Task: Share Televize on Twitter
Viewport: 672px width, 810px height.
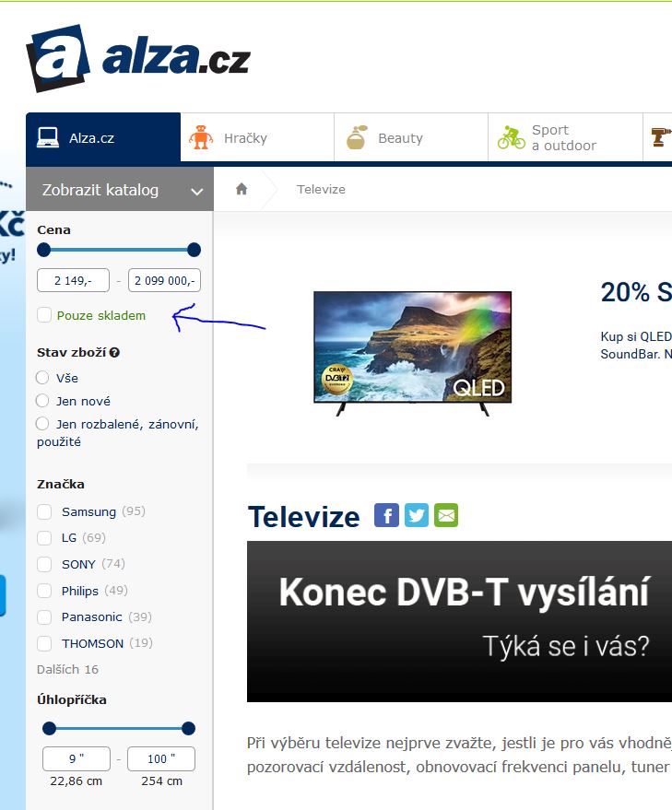Action: coord(417,515)
